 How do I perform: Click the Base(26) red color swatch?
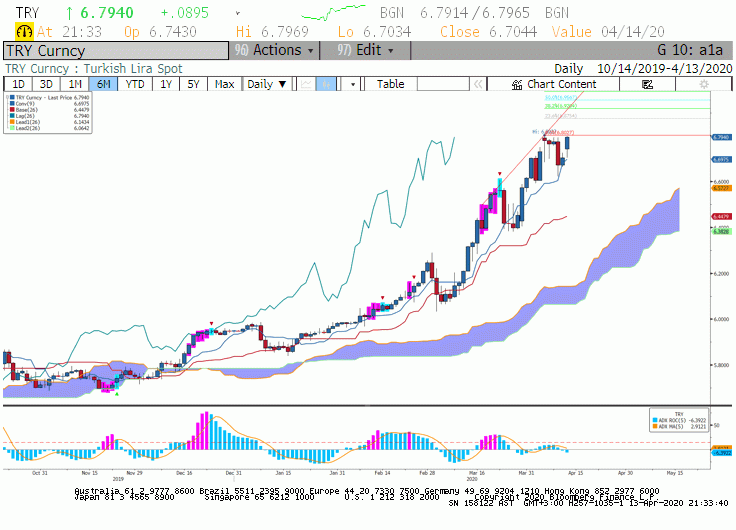[x=13, y=110]
